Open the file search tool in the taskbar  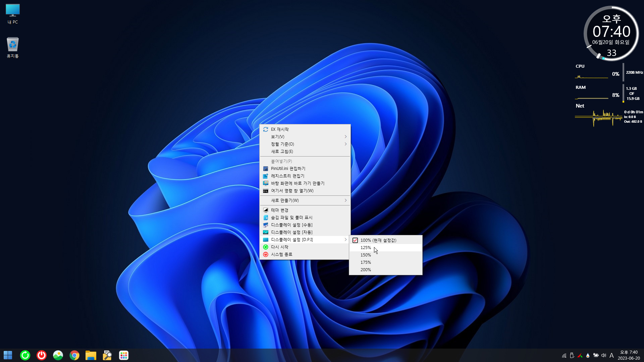click(107, 355)
